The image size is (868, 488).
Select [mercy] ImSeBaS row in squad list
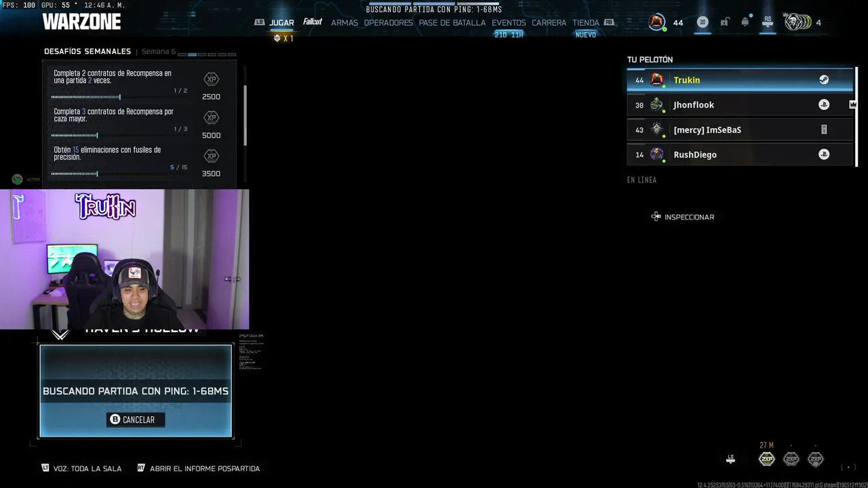740,129
